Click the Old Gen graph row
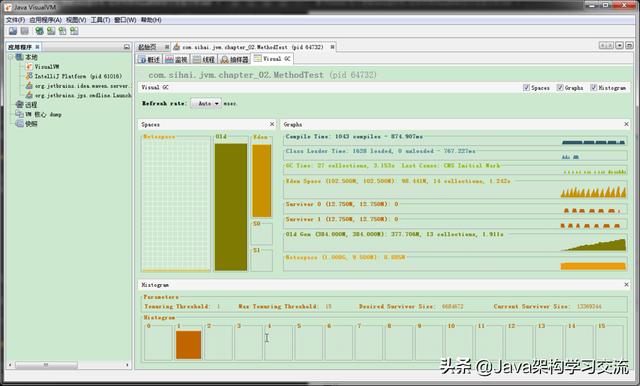640x386 pixels. click(x=455, y=242)
